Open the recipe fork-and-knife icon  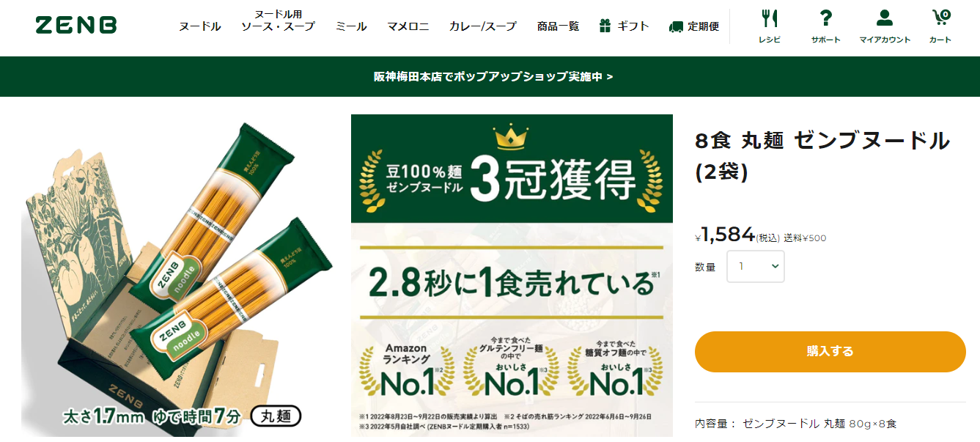click(769, 18)
